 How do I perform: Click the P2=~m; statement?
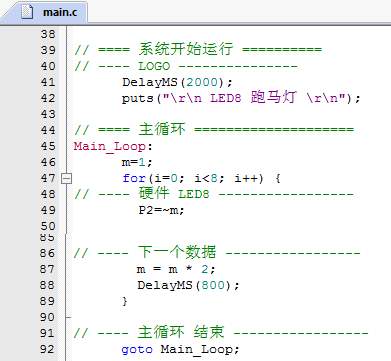161,210
